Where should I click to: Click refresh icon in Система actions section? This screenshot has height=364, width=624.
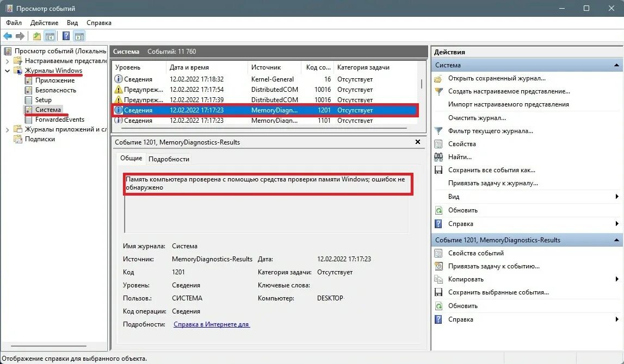[x=438, y=210]
